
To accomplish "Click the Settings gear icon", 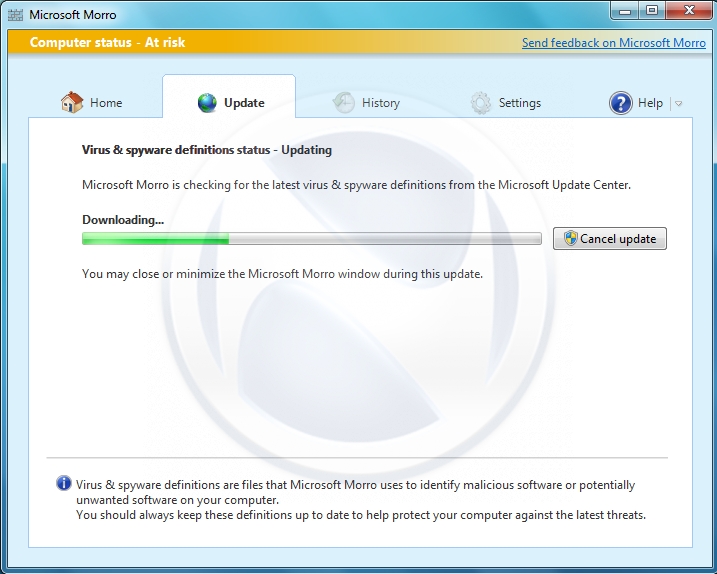I will [481, 103].
